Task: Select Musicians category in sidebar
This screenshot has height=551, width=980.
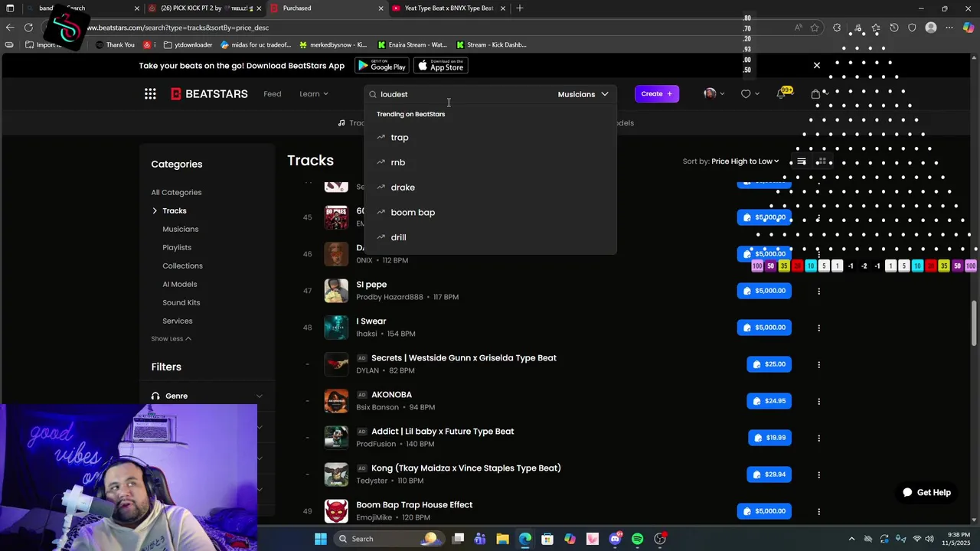Action: point(180,230)
